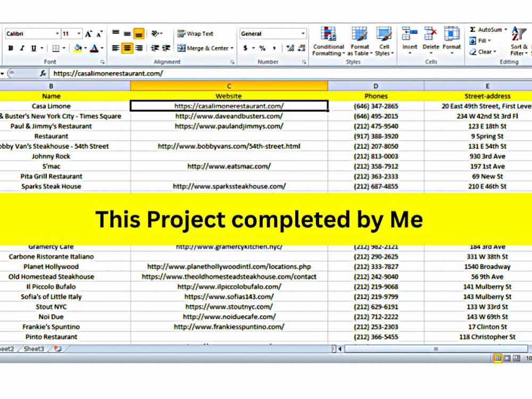
Task: Open Conditional Formatting menu
Action: [328, 41]
